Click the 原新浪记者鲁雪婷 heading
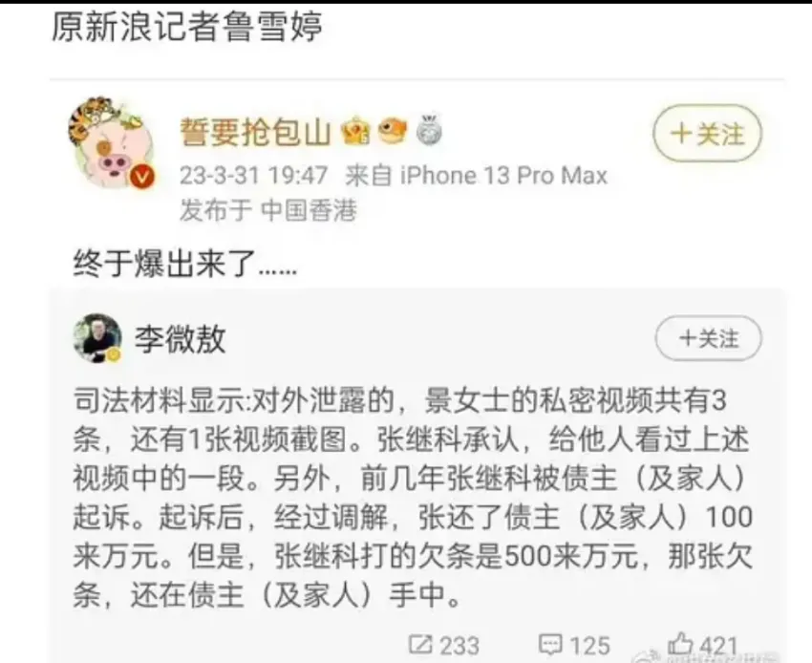Image resolution: width=812 pixels, height=663 pixels. (x=187, y=27)
